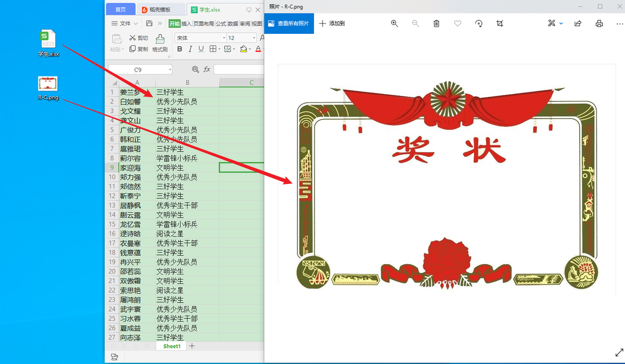Screen dimensions: 625x364
Task: Zoom in on the photo in Photos
Action: point(394,23)
